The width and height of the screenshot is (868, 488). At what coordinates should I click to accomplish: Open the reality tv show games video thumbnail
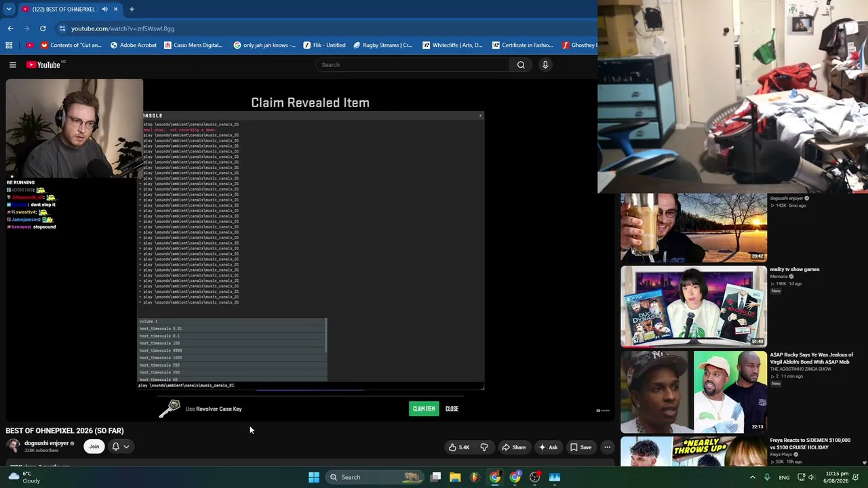(x=694, y=306)
